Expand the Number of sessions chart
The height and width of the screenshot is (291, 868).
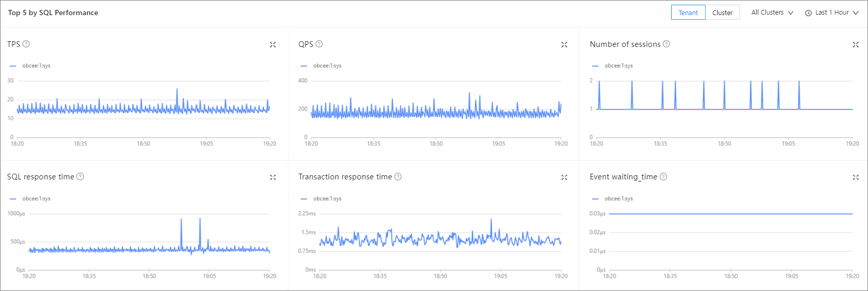pos(855,45)
